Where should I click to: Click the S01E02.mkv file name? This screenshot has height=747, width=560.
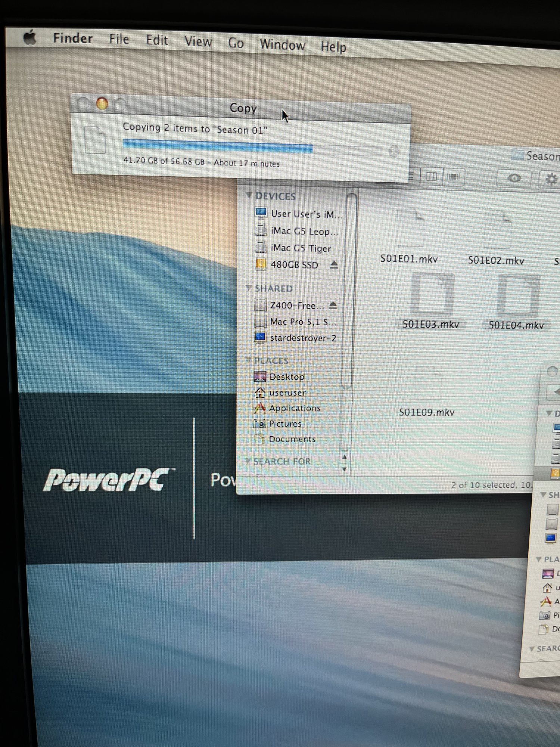point(496,260)
